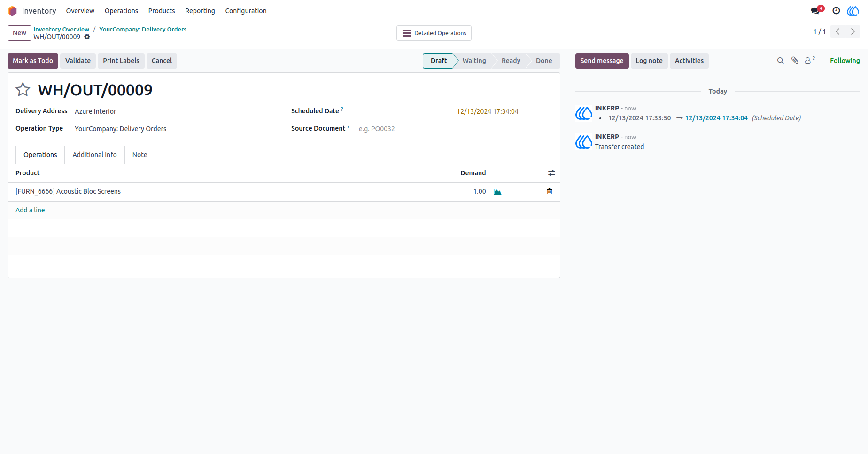Viewport: 868px width, 454px height.
Task: Open the Reporting menu
Action: click(x=200, y=11)
